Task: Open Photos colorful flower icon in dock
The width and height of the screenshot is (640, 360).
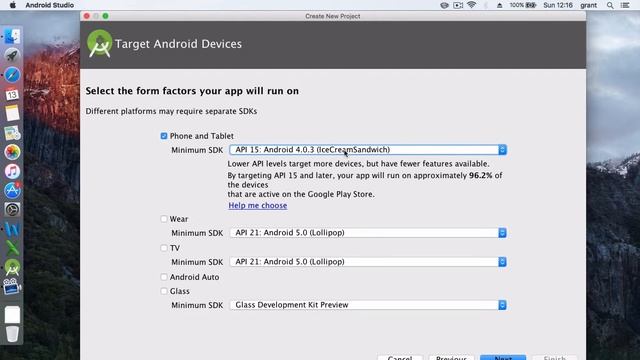Action: (x=12, y=152)
